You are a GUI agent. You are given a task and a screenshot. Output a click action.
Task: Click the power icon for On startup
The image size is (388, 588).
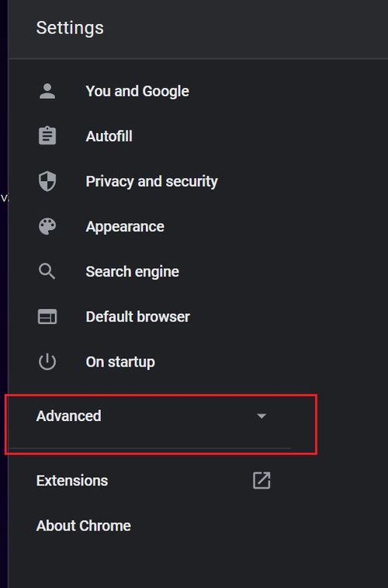click(47, 362)
